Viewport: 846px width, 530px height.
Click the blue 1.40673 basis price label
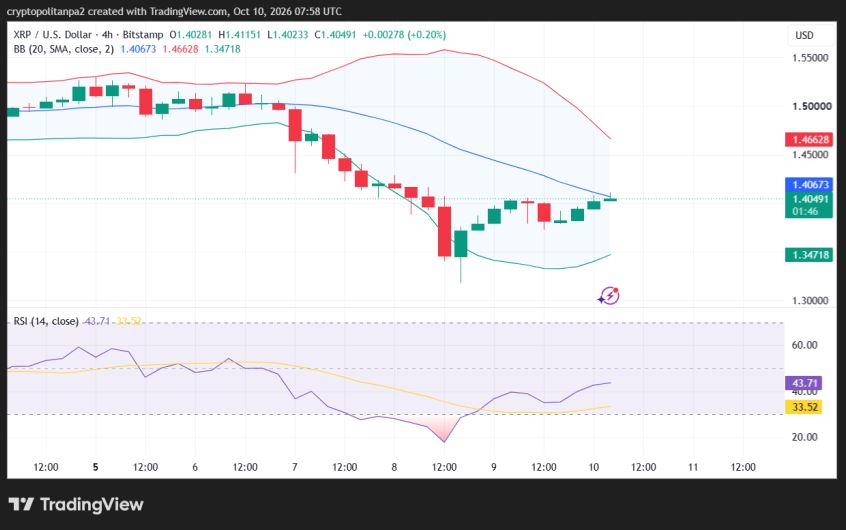(x=809, y=185)
